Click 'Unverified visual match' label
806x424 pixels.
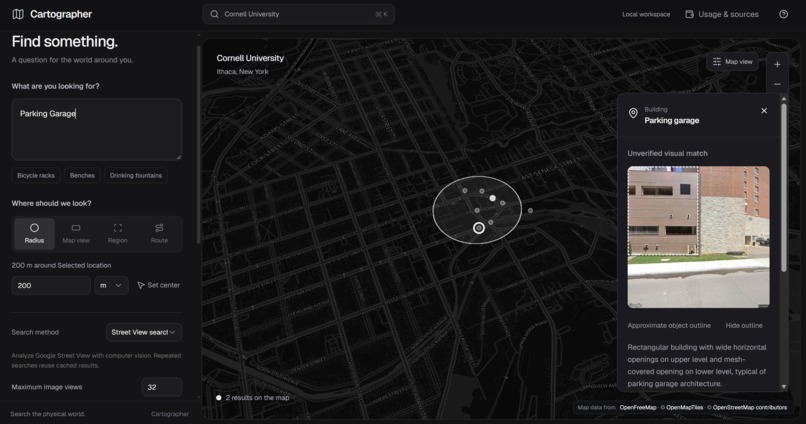click(667, 153)
